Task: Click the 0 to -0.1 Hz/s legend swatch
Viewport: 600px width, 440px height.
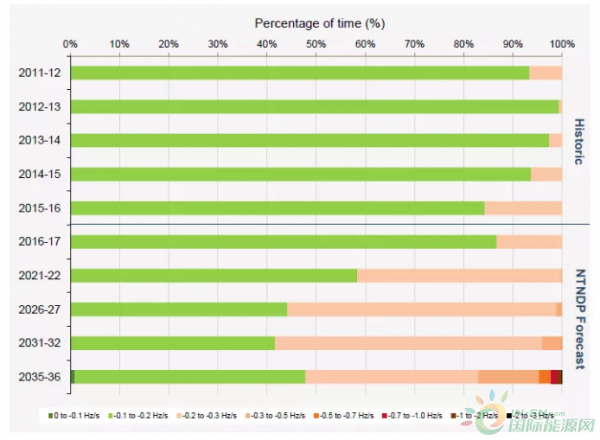Action: click(x=50, y=414)
